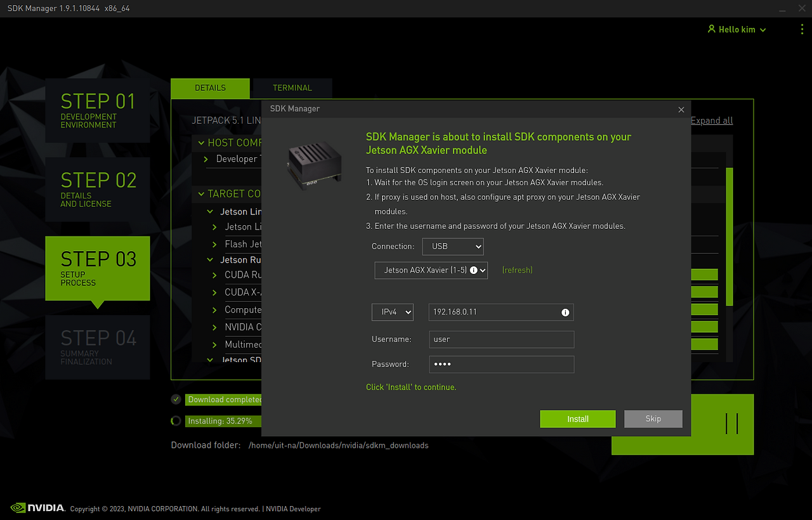
Task: Click the Installing progress spinner icon
Action: tap(176, 421)
